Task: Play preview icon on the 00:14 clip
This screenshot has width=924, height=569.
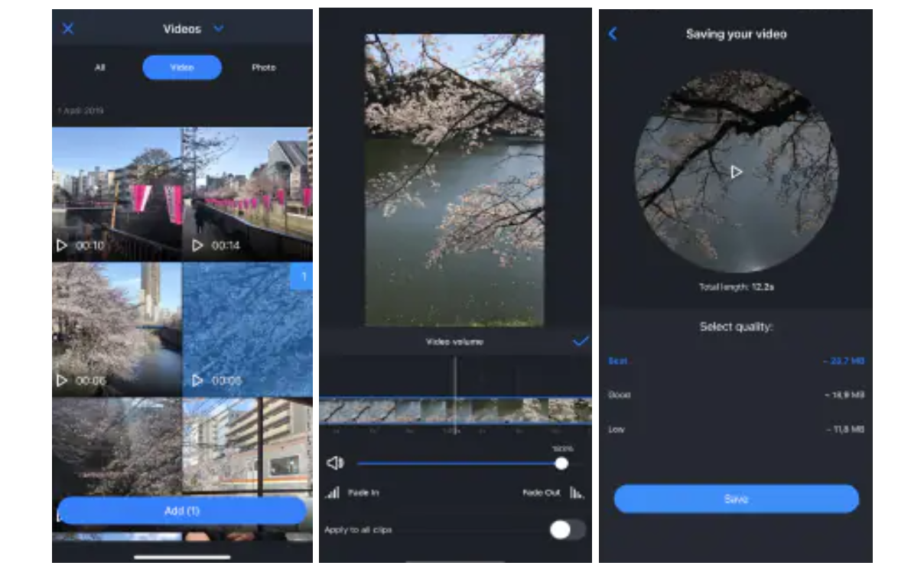Action: (197, 245)
